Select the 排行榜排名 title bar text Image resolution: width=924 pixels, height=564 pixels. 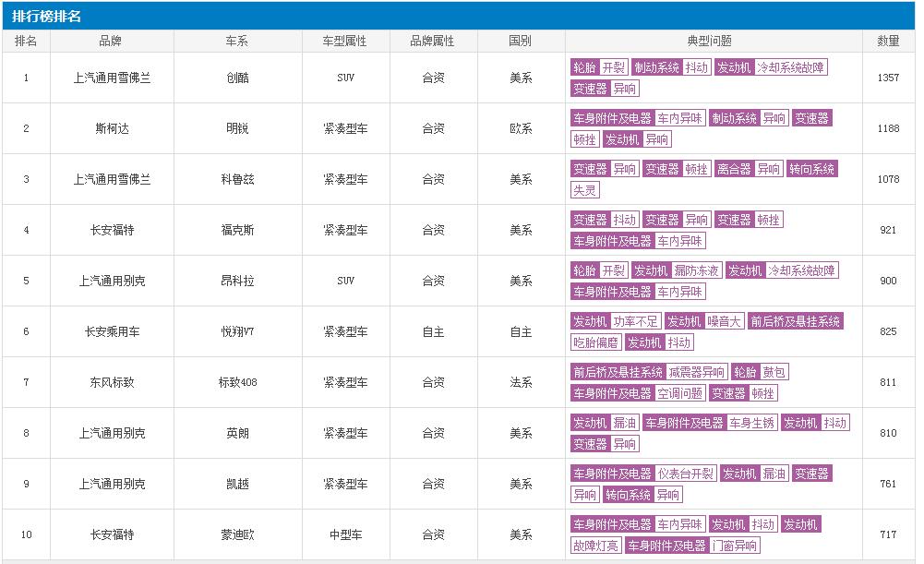(x=46, y=16)
